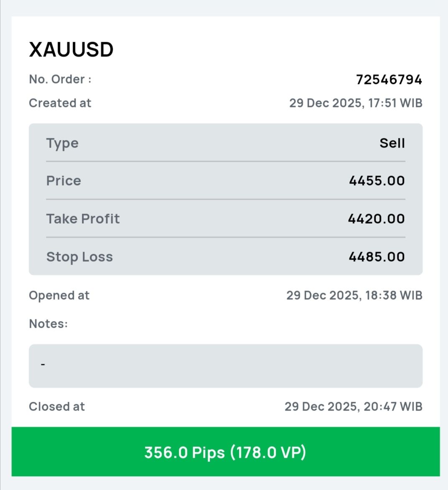This screenshot has height=490, width=448.
Task: Select the 4455.00 price value
Action: [377, 181]
